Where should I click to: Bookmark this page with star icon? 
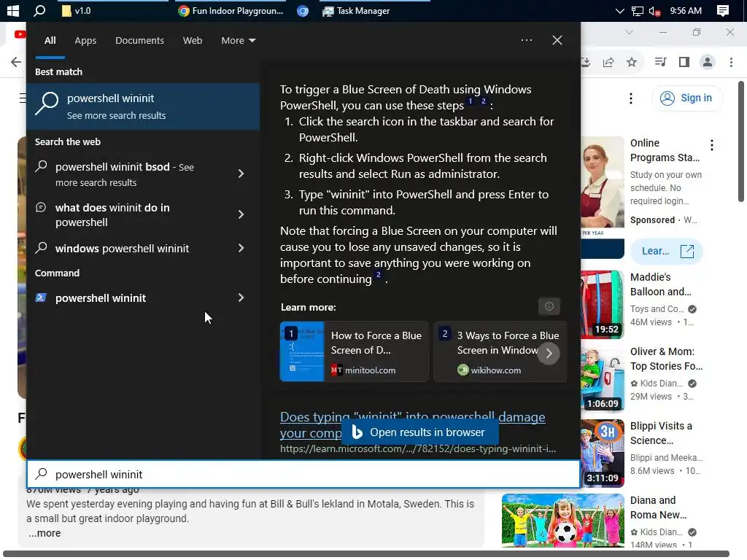coord(632,63)
